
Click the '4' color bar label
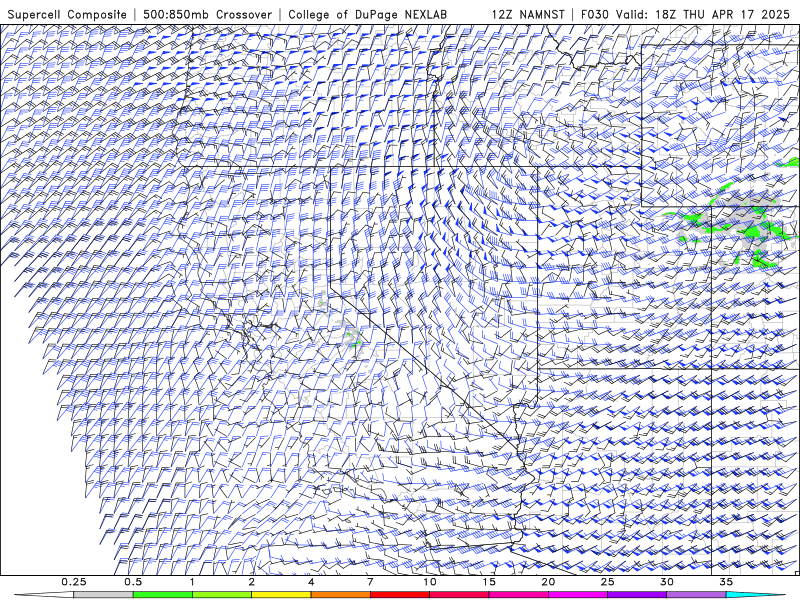click(311, 582)
